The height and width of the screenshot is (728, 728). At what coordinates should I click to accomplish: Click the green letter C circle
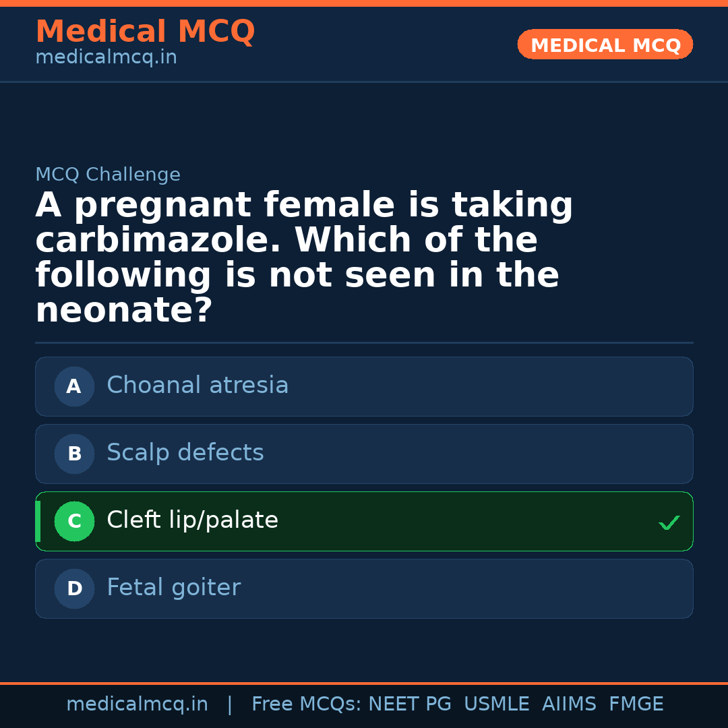point(74,521)
